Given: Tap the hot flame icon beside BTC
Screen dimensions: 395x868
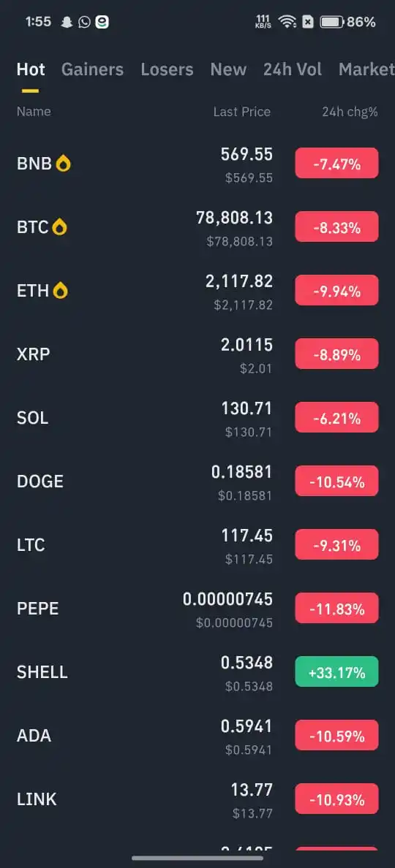Looking at the screenshot, I should pos(59,227).
